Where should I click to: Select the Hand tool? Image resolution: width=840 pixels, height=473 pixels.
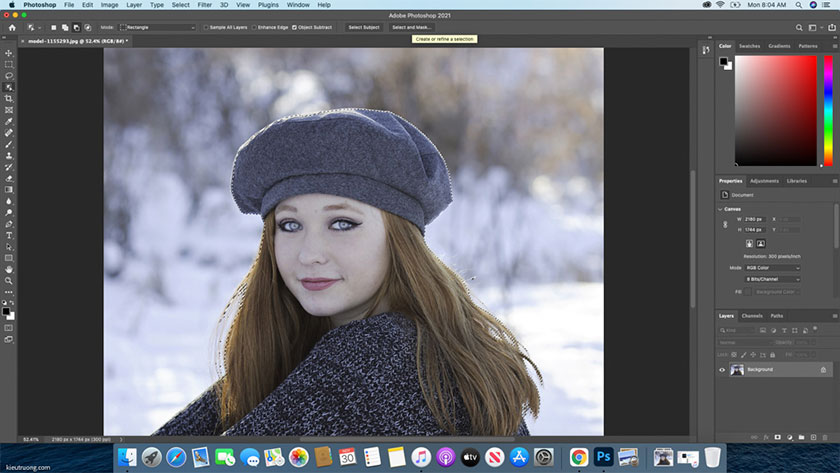[9, 269]
